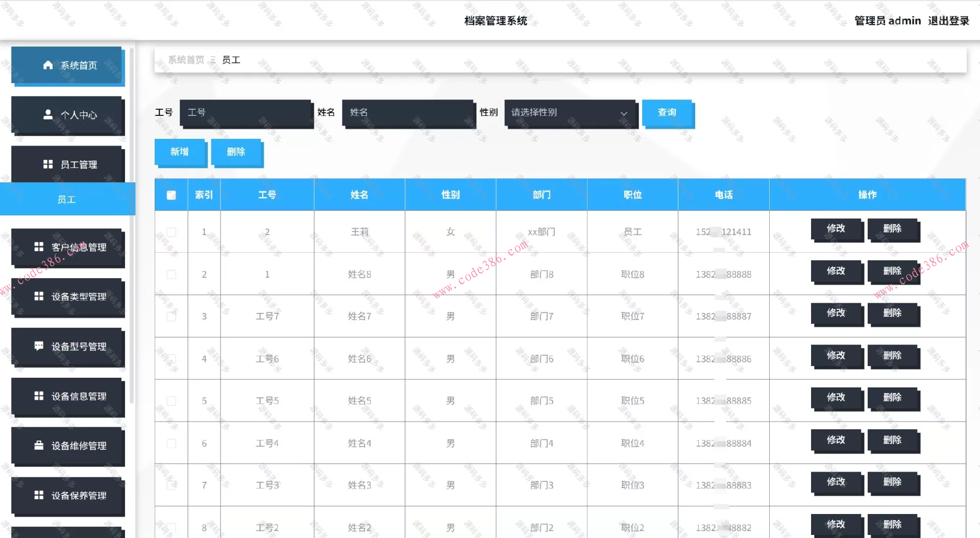Click the icon next to 客户信息管理

39,247
